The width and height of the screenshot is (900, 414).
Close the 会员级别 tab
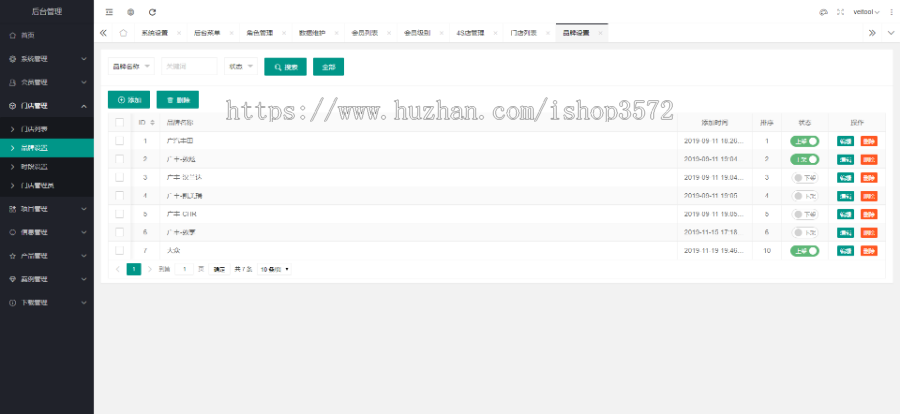point(442,33)
